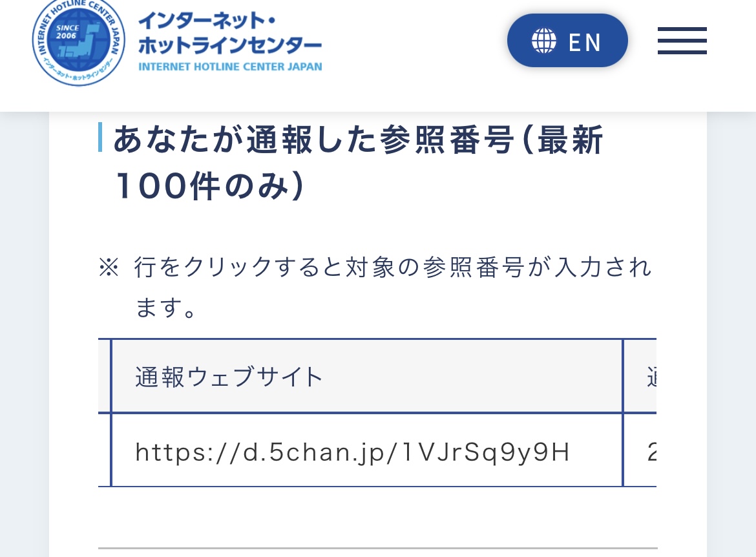Click the インターネット・ホットラインセンター logo text
Viewport: 756px width, 557px height.
(230, 34)
